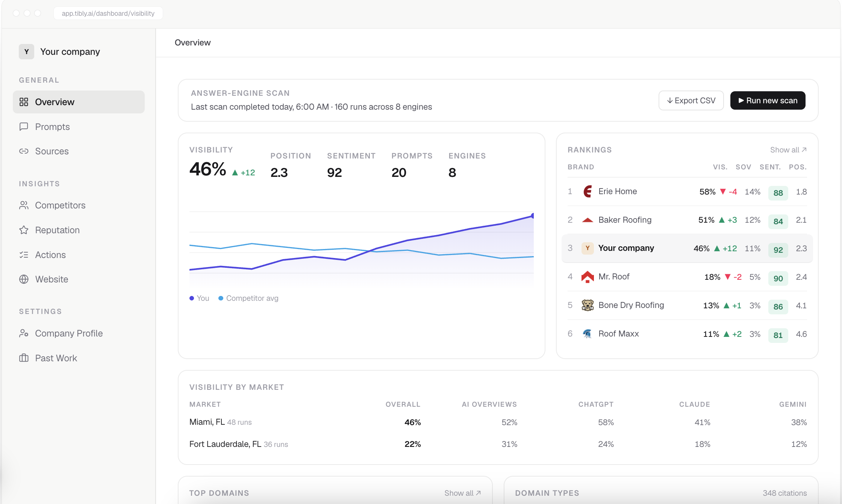Click the Export CSV button
The height and width of the screenshot is (504, 842).
(x=691, y=100)
